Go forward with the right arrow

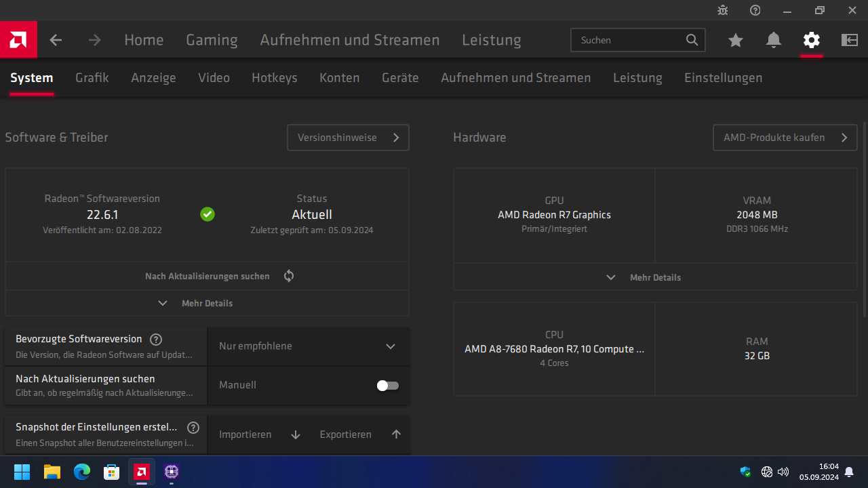tap(94, 40)
